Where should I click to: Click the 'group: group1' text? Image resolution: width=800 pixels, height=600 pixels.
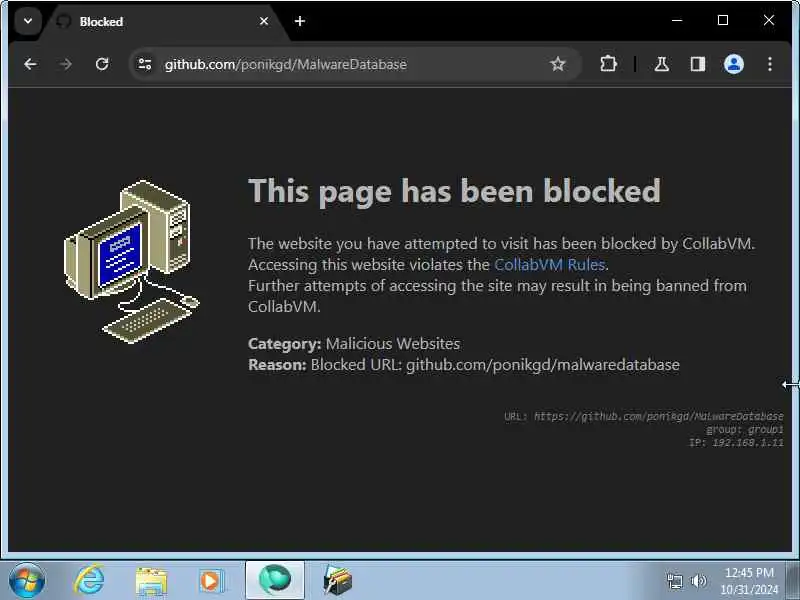click(745, 430)
